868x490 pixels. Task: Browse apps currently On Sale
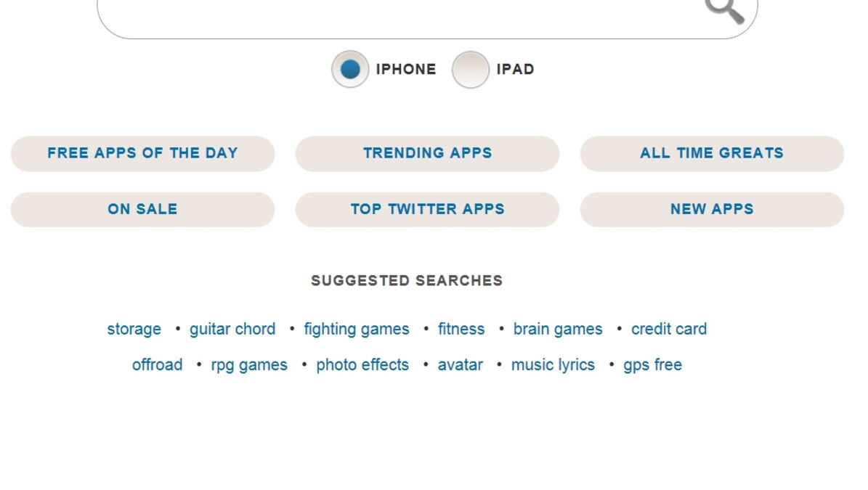coord(142,209)
